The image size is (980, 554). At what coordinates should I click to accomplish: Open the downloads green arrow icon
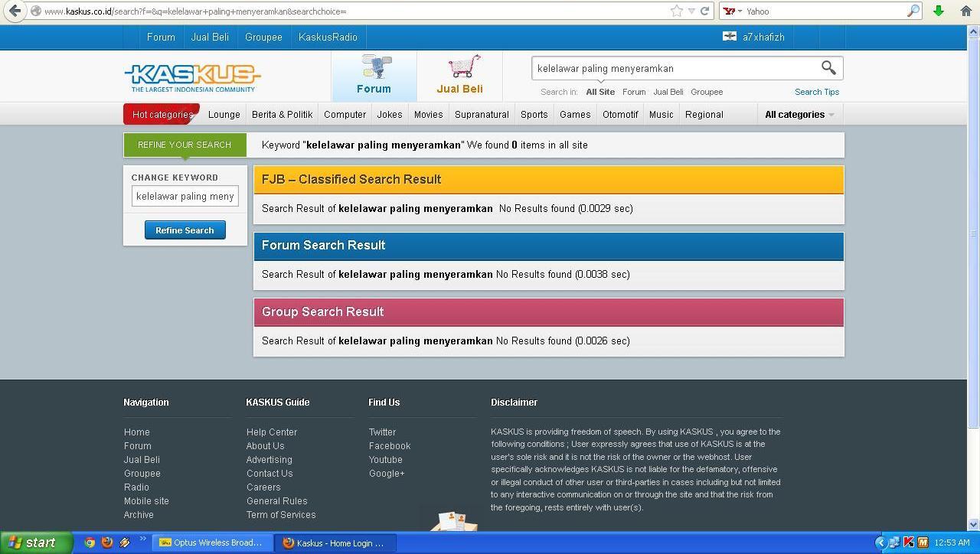[x=938, y=11]
